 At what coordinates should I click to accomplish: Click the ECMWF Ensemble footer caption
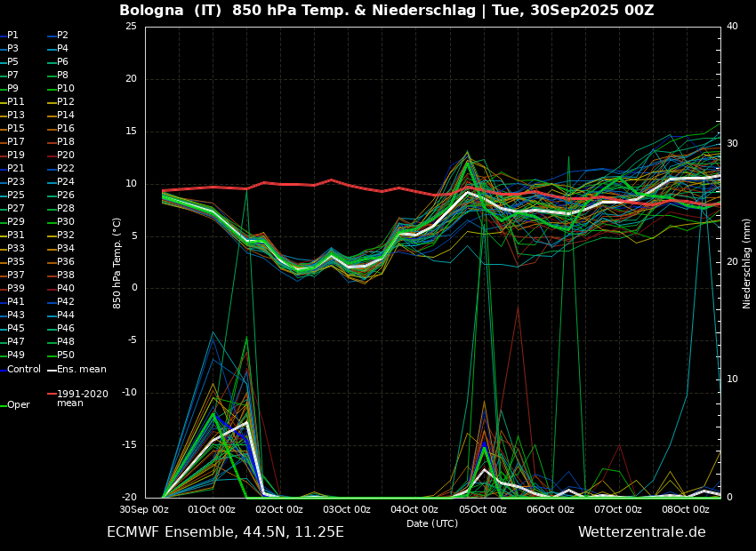225,532
